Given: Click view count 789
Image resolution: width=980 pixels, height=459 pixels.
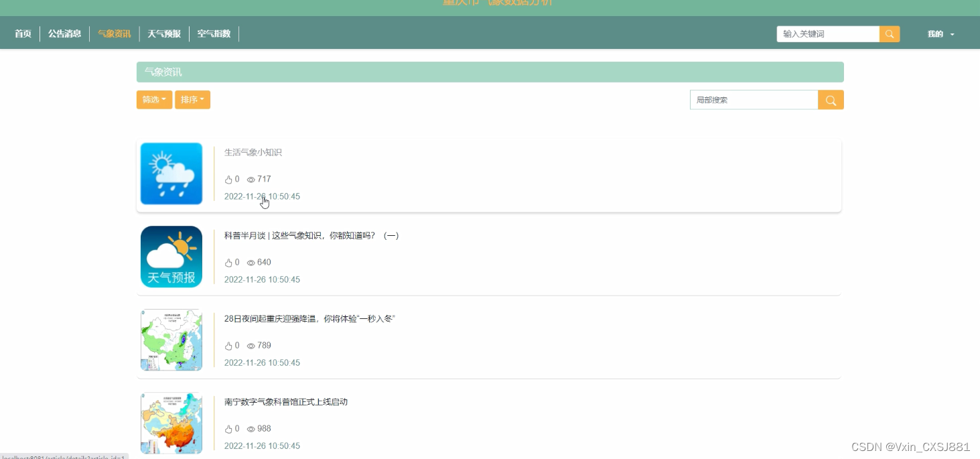Looking at the screenshot, I should (x=264, y=346).
